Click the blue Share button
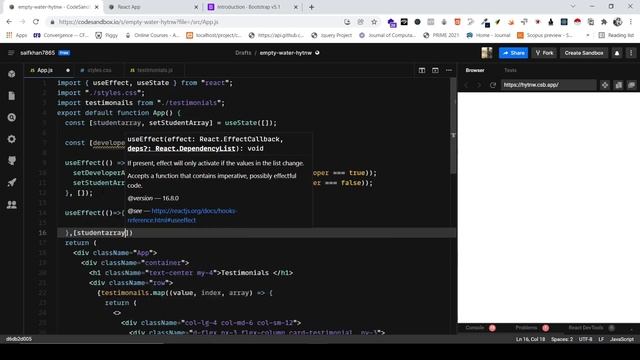640x360 pixels. pos(513,53)
